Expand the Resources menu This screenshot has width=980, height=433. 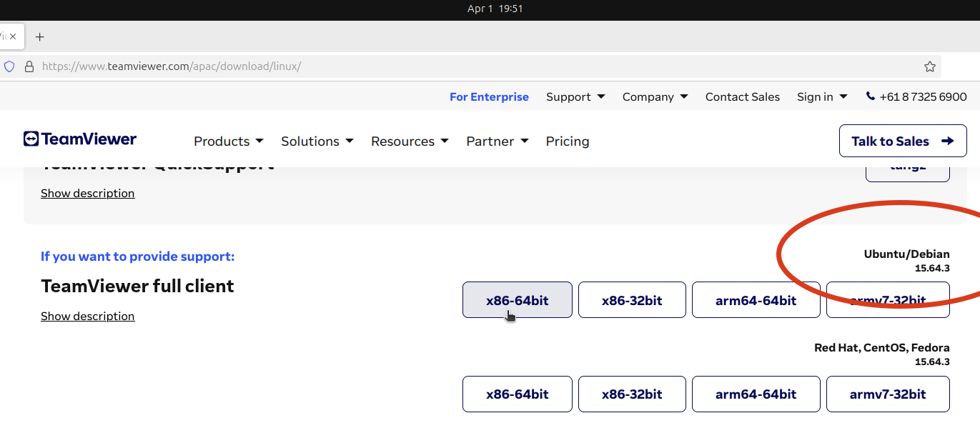coord(410,141)
